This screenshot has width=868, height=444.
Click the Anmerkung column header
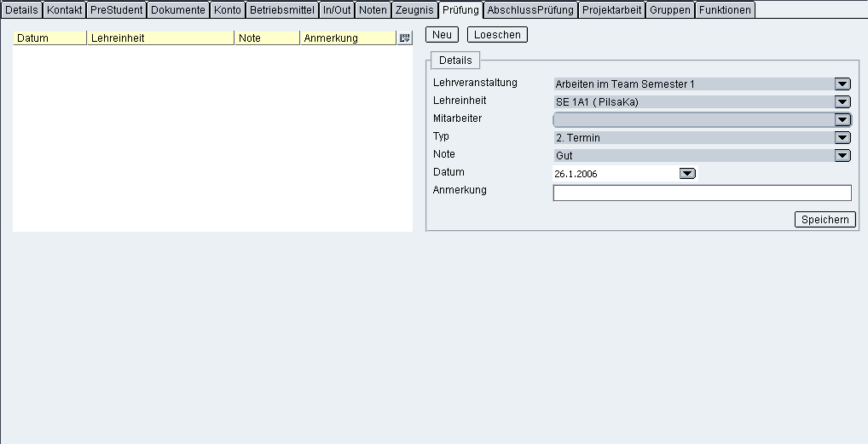tap(348, 38)
